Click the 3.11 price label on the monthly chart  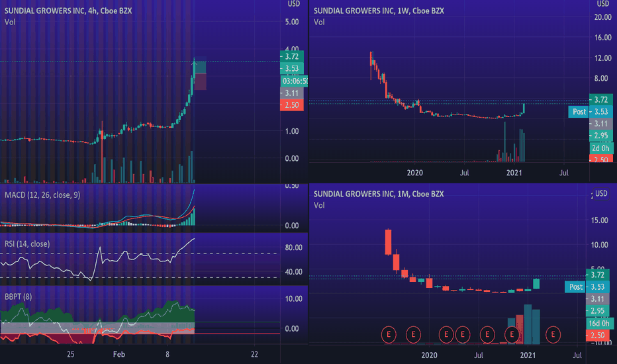[x=598, y=298]
